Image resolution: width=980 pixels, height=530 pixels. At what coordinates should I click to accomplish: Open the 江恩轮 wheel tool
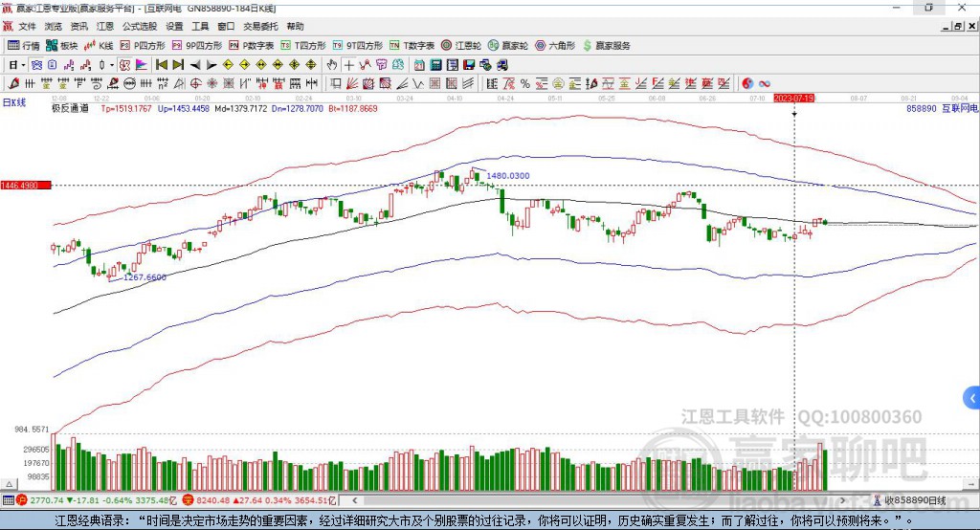(461, 46)
